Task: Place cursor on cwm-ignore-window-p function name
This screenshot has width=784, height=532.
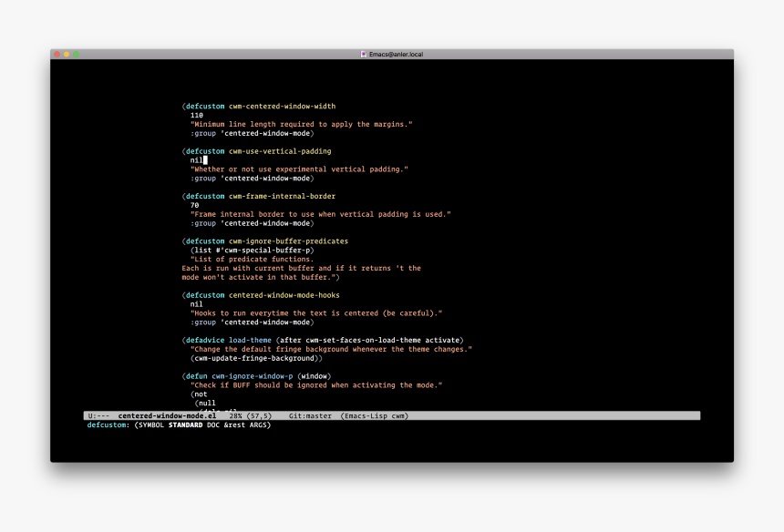Action: [x=252, y=376]
